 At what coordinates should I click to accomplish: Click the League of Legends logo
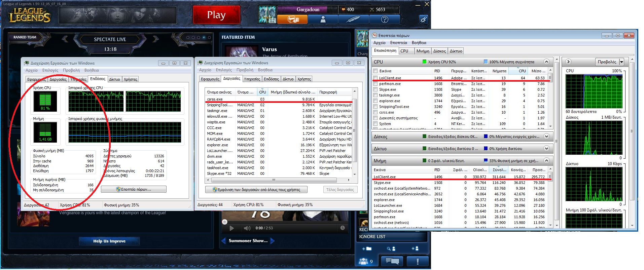(x=30, y=15)
